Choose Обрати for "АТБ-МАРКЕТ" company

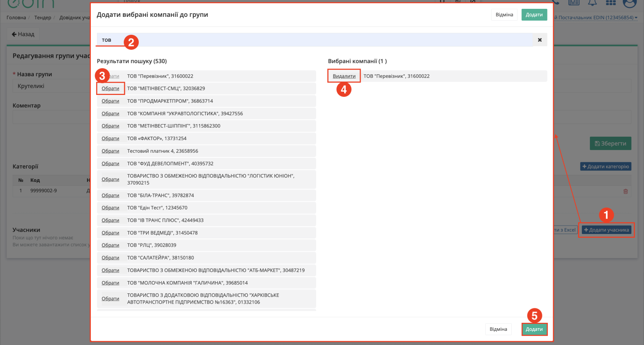pyautogui.click(x=110, y=270)
